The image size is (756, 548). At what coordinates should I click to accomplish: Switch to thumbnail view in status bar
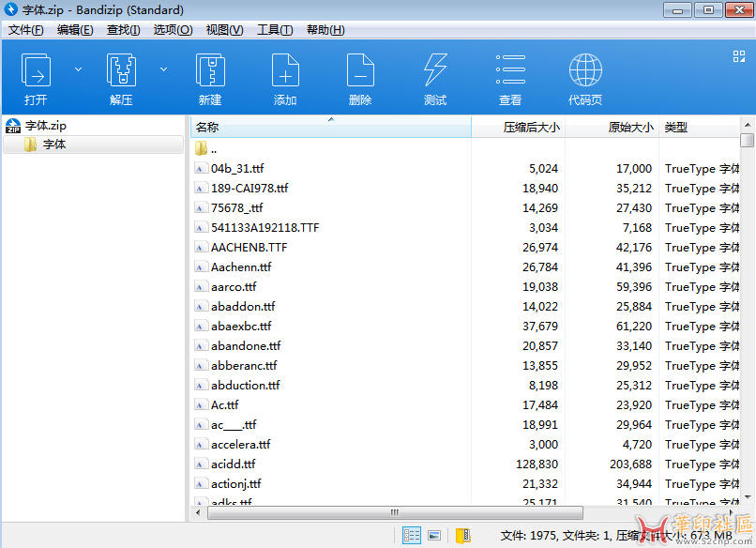pyautogui.click(x=434, y=535)
